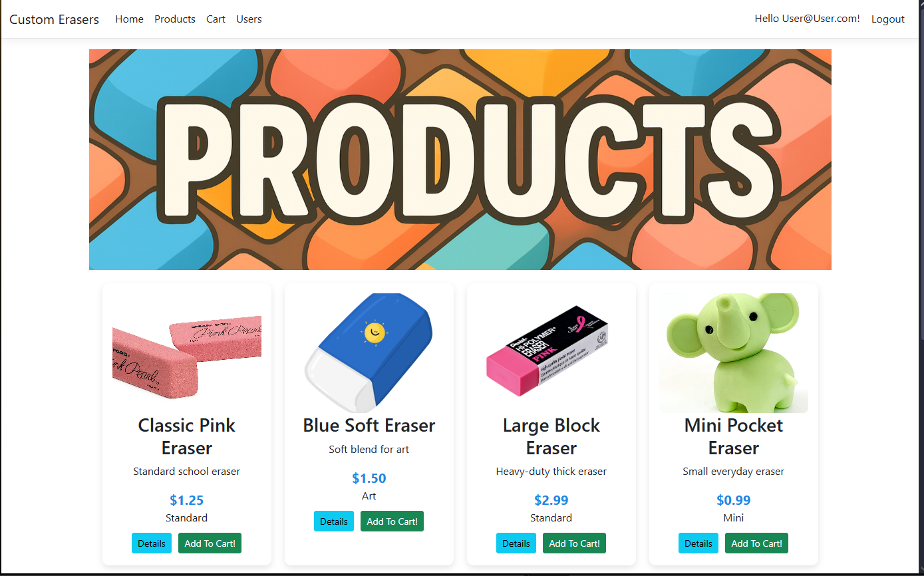View Details for Large Block Eraser

[516, 543]
